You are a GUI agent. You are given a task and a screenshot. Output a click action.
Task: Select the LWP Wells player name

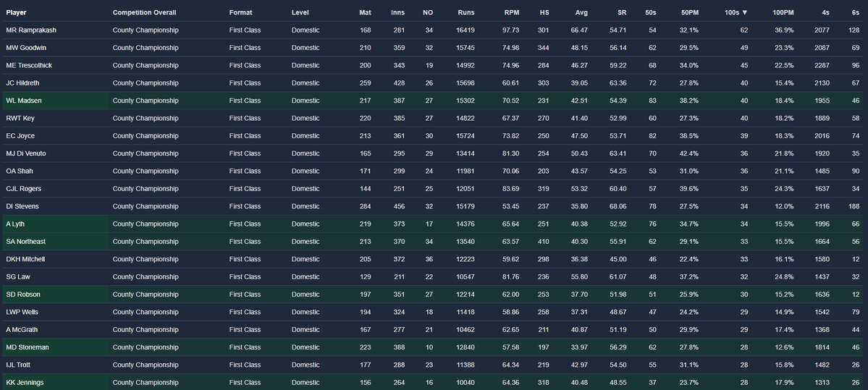[22, 312]
